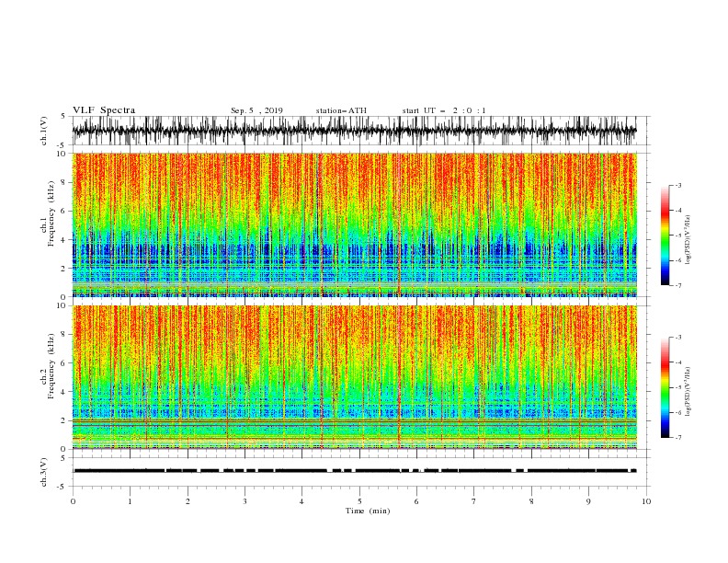Click the "ch.1(V)" waveform axis label

click(x=44, y=131)
